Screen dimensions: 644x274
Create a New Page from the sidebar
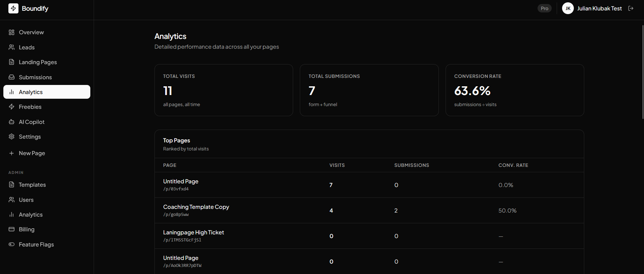(x=47, y=153)
